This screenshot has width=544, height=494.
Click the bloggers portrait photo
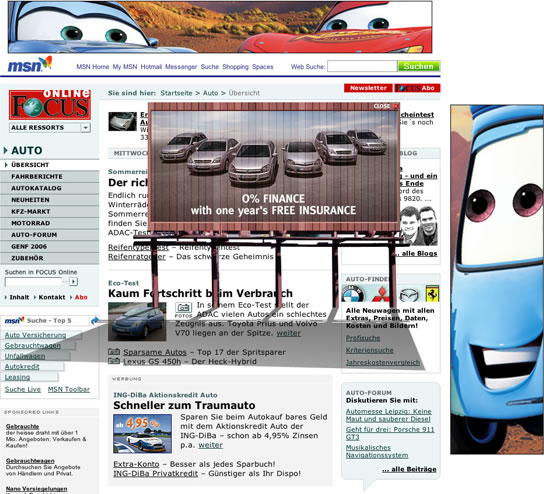coord(418,226)
